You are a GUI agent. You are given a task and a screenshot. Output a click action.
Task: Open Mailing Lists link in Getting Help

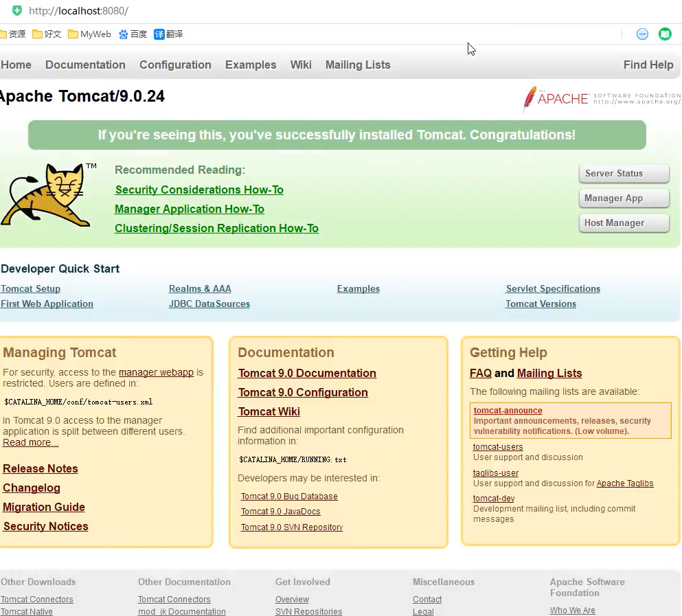point(549,373)
